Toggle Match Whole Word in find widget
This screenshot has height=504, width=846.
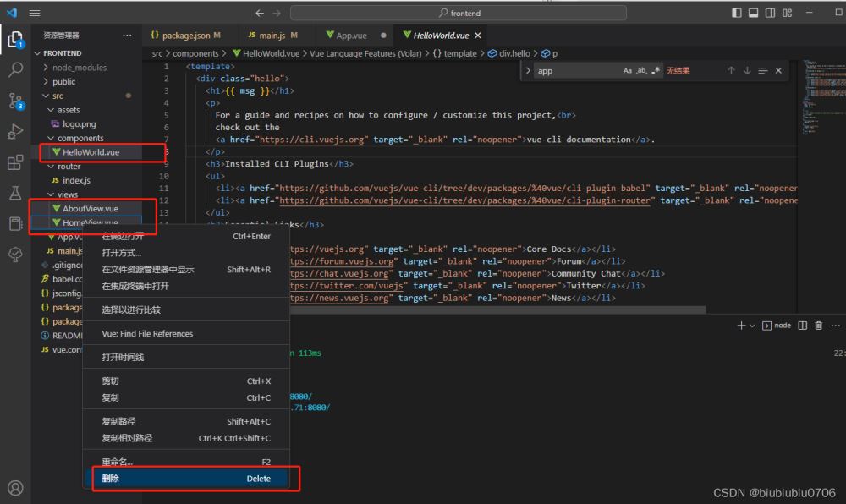pos(641,71)
